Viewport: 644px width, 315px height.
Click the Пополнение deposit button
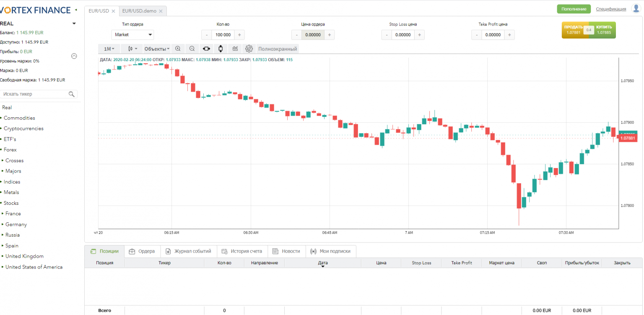[x=574, y=9]
